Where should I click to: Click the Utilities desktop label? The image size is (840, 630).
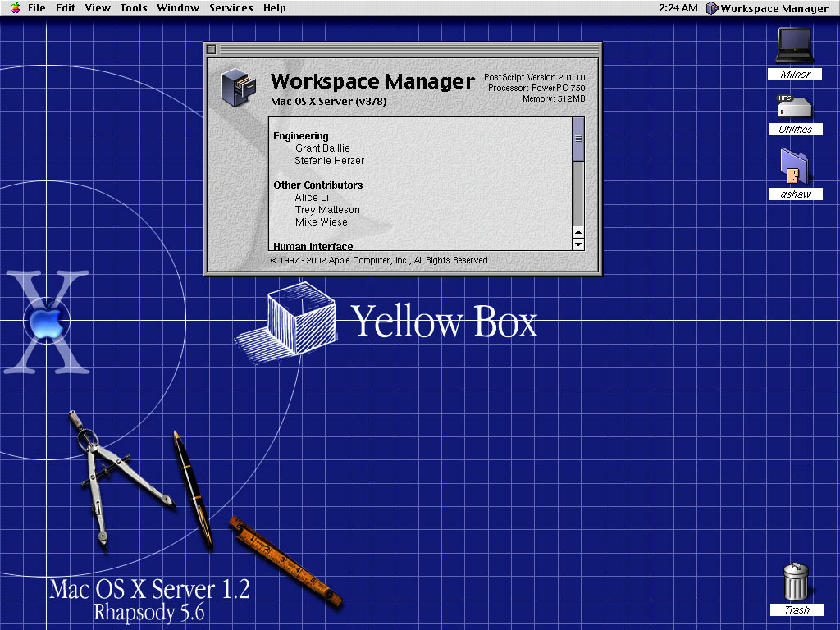pyautogui.click(x=796, y=129)
